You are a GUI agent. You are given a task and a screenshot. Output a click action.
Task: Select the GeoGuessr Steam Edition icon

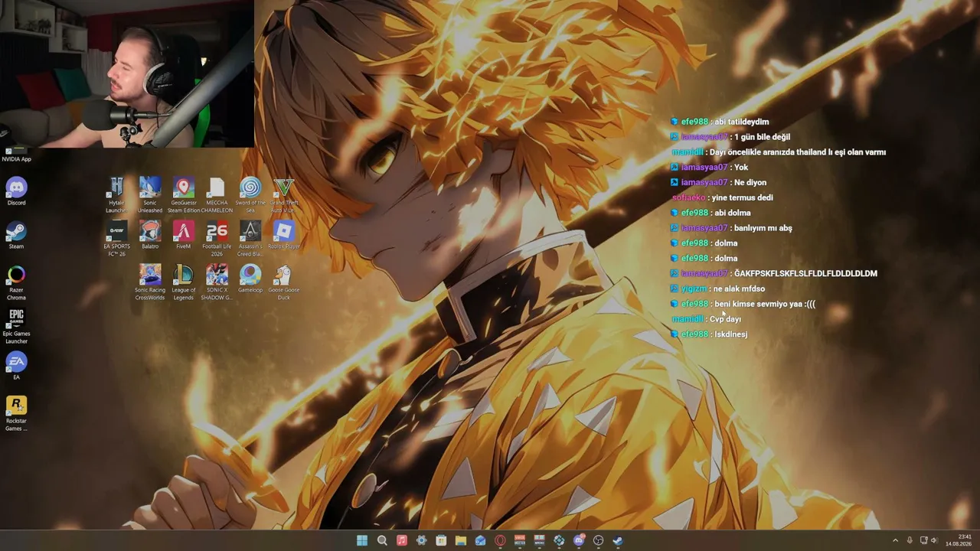pos(184,195)
